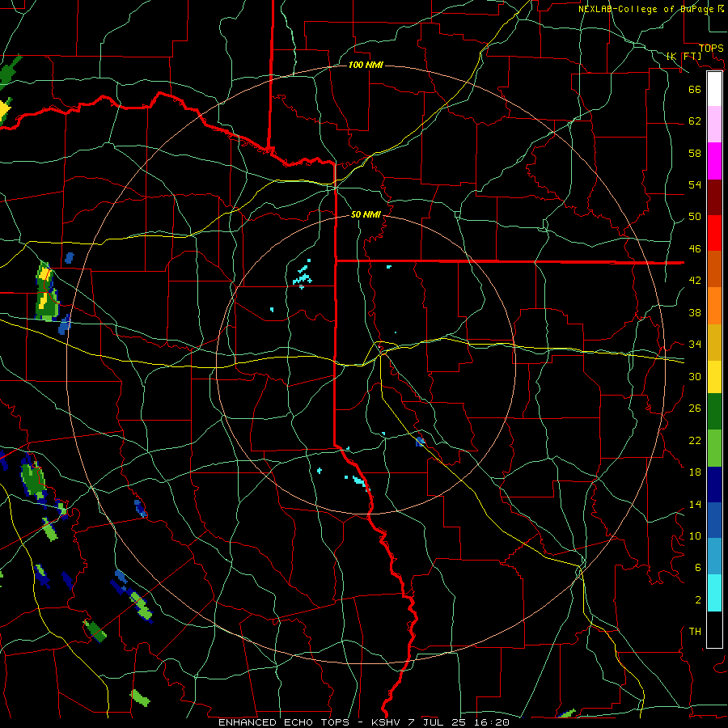Click the medium blue 10-14 kft swatch
Image resolution: width=728 pixels, height=728 pixels.
click(714, 520)
